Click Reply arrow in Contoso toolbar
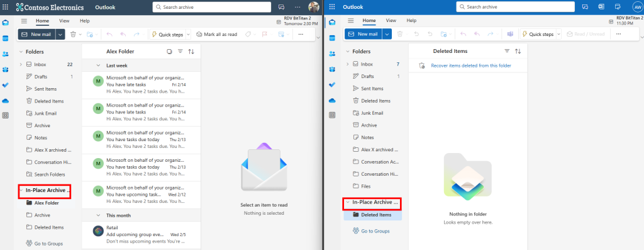The height and width of the screenshot is (250, 644). click(x=109, y=35)
